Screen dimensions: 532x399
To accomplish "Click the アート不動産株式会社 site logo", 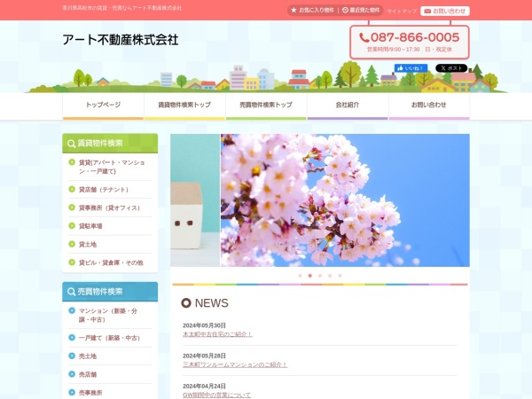I will (121, 40).
